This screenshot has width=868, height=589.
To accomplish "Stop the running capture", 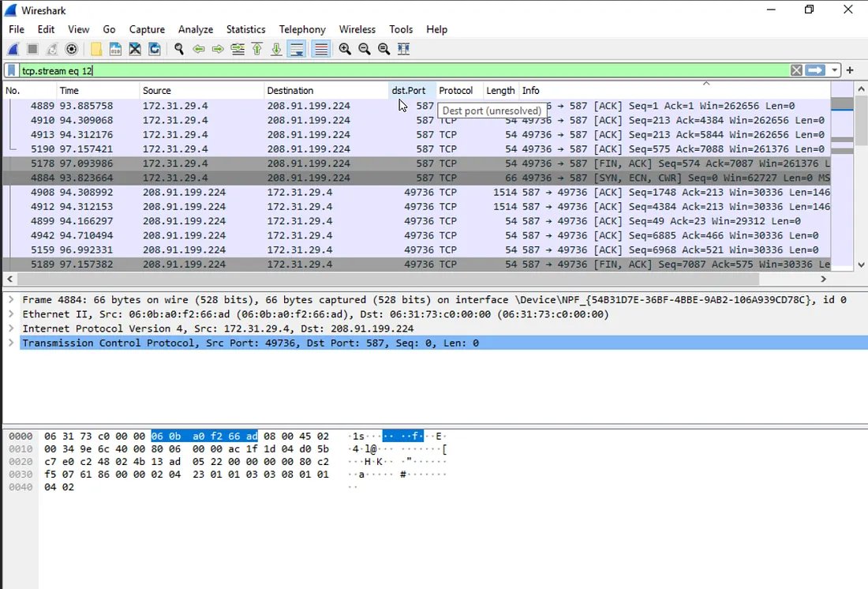I will 31,49.
